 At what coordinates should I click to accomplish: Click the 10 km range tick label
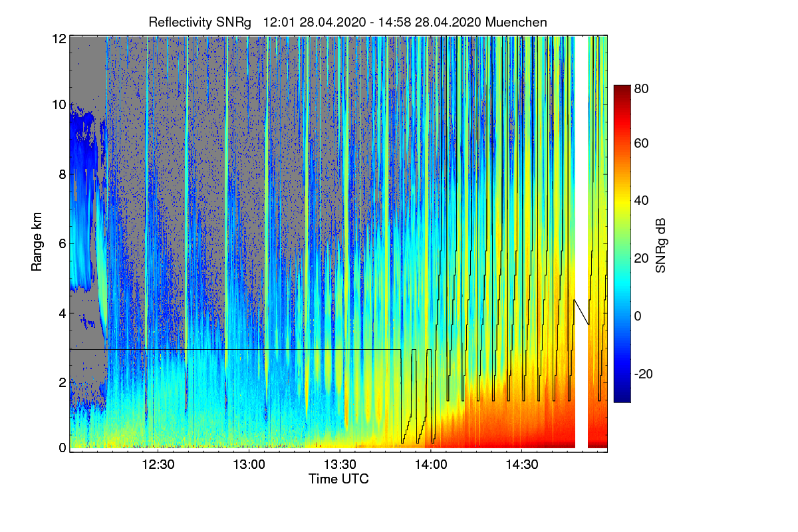[x=59, y=105]
